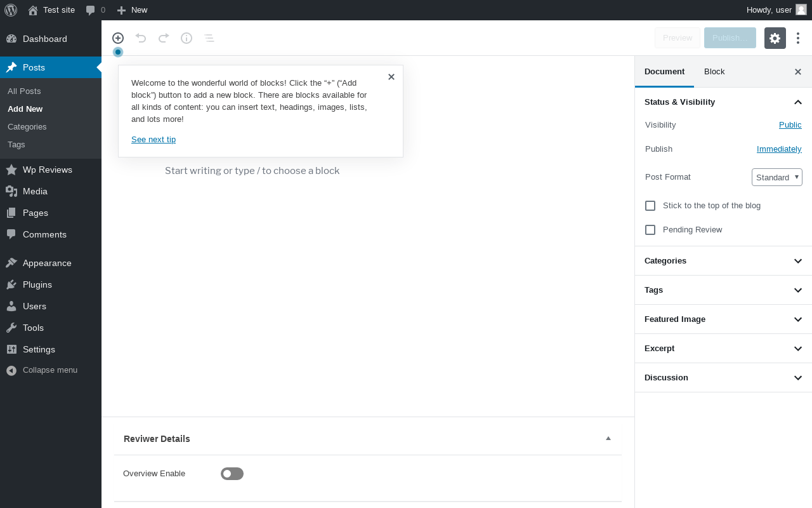Check Stick to the top of the blog
812x508 pixels.
(650, 206)
